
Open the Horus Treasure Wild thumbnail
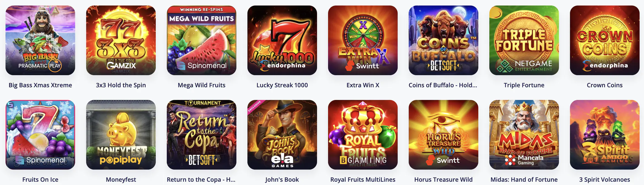pos(443,135)
